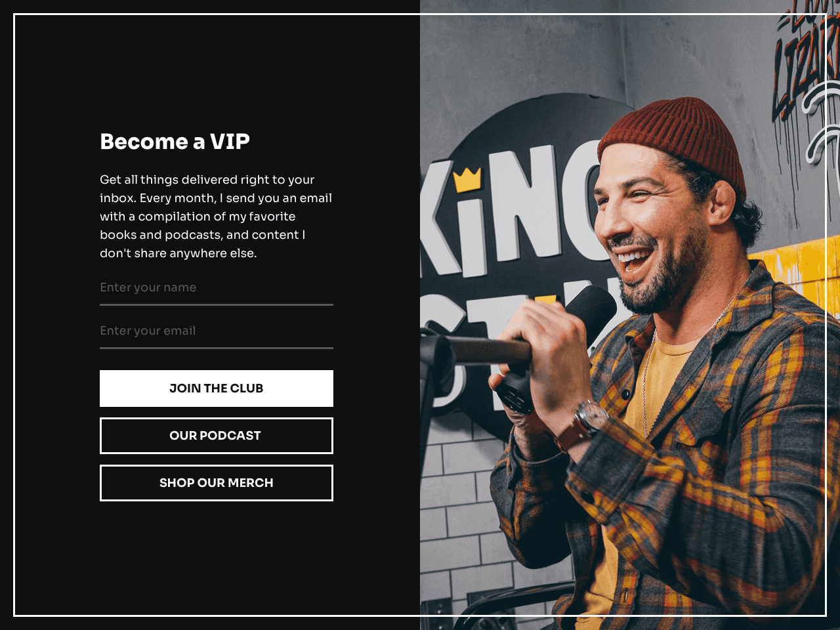Click the yellow crown icon on the sign
The width and height of the screenshot is (840, 630).
point(467,179)
